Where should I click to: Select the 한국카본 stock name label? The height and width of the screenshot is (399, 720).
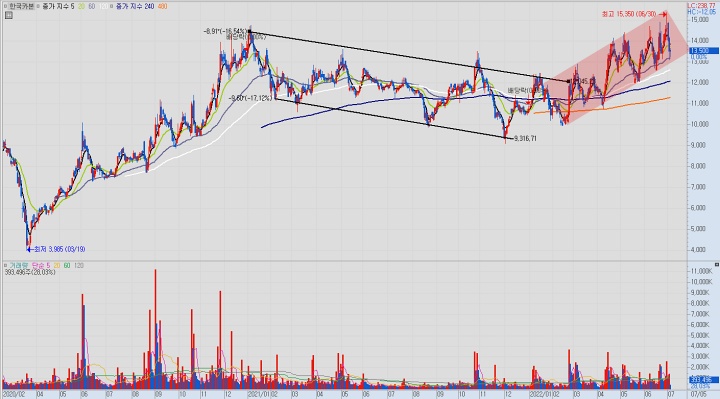[x=21, y=6]
